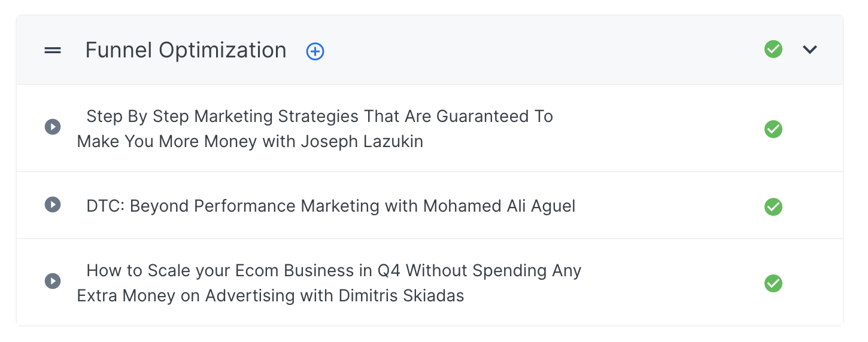Screen dimensions: 868x342
Task: Select the Joseph Lazukin lesson row's empty area
Action: 658,129
